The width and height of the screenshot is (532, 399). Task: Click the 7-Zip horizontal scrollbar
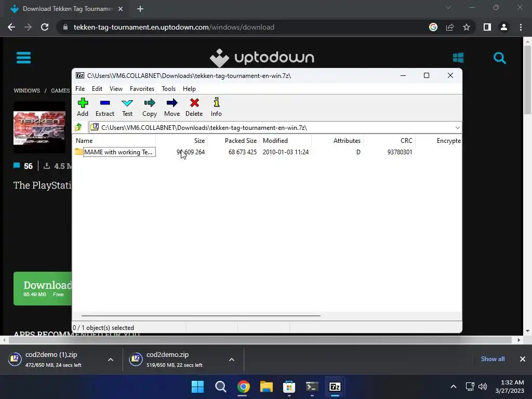coord(201,315)
